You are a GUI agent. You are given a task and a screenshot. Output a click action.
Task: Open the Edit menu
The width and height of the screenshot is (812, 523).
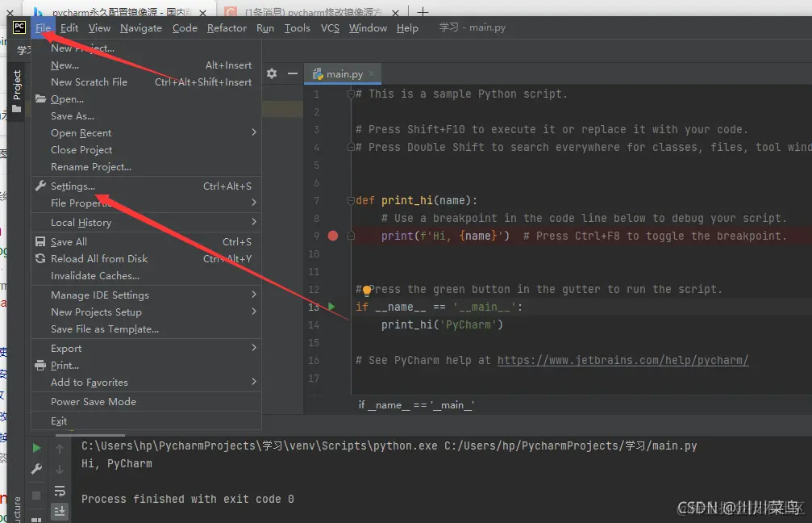pos(69,28)
